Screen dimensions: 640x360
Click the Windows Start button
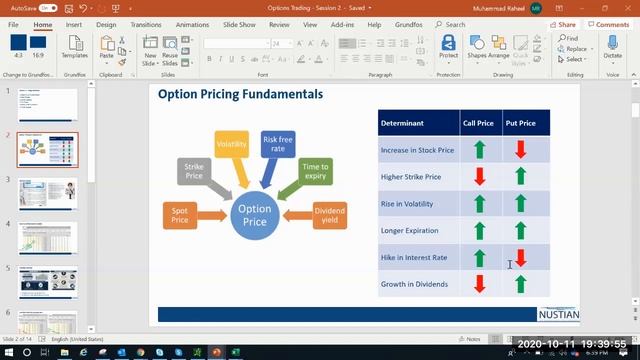click(x=9, y=352)
